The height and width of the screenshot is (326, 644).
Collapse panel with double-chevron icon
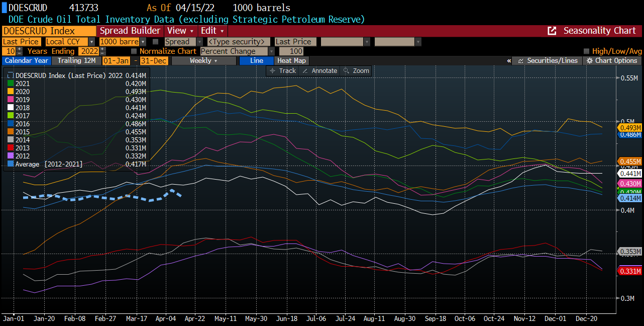coord(509,61)
